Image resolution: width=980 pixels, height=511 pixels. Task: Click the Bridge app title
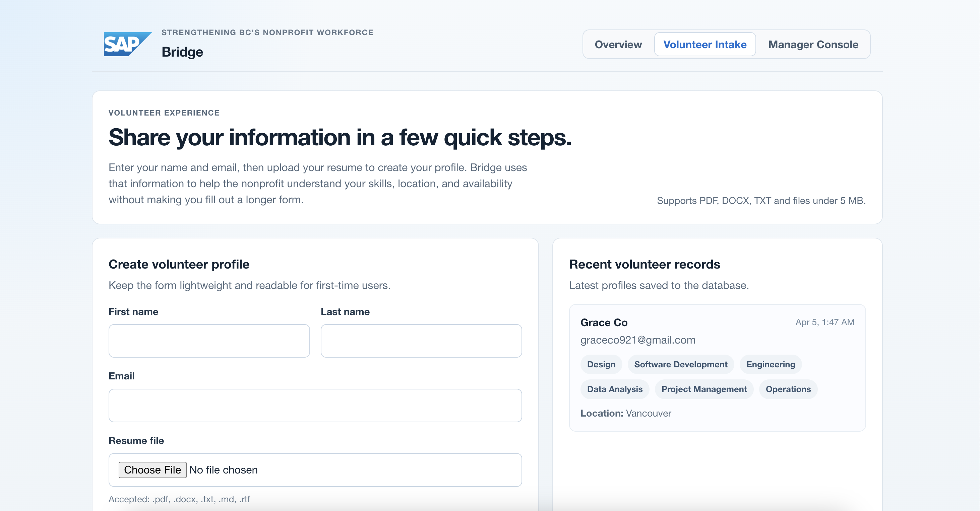point(182,52)
